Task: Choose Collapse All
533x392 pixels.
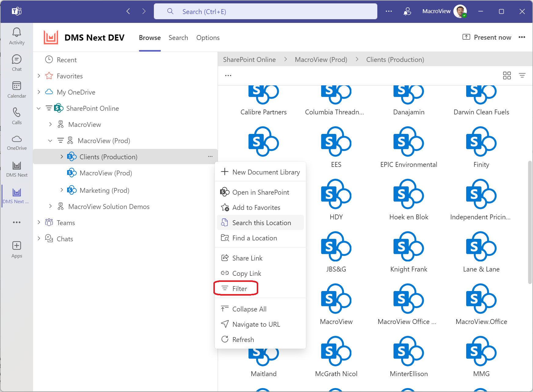Action: pos(260,309)
